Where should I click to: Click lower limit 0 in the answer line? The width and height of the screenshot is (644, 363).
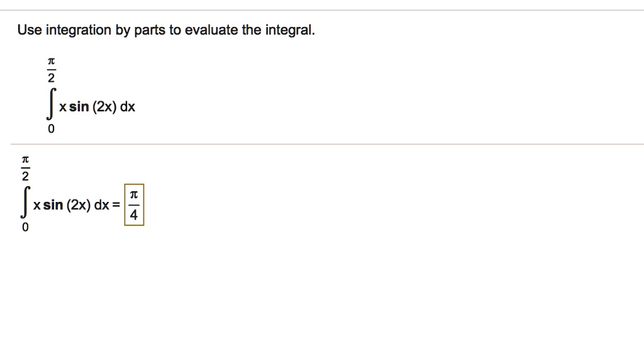[x=25, y=228]
